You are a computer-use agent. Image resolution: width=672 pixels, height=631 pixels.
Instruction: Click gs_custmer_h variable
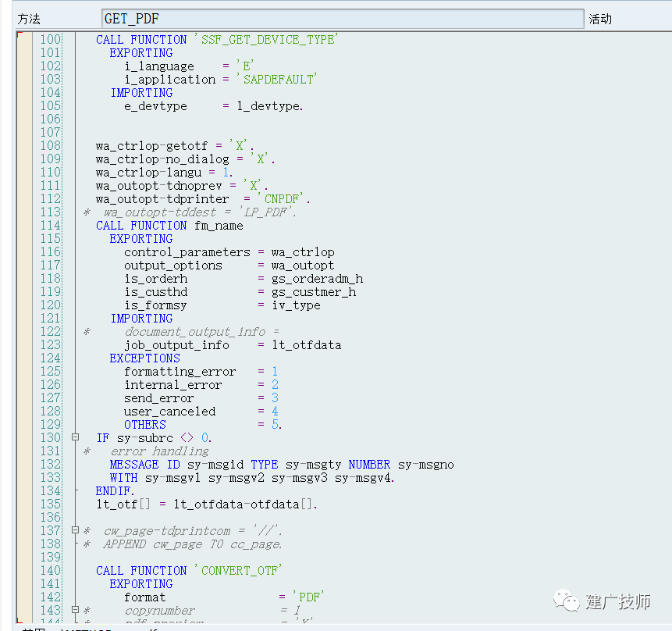[314, 292]
